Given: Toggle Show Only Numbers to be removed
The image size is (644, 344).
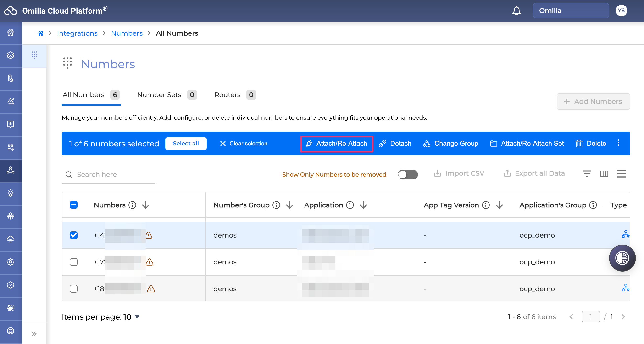Looking at the screenshot, I should [407, 174].
